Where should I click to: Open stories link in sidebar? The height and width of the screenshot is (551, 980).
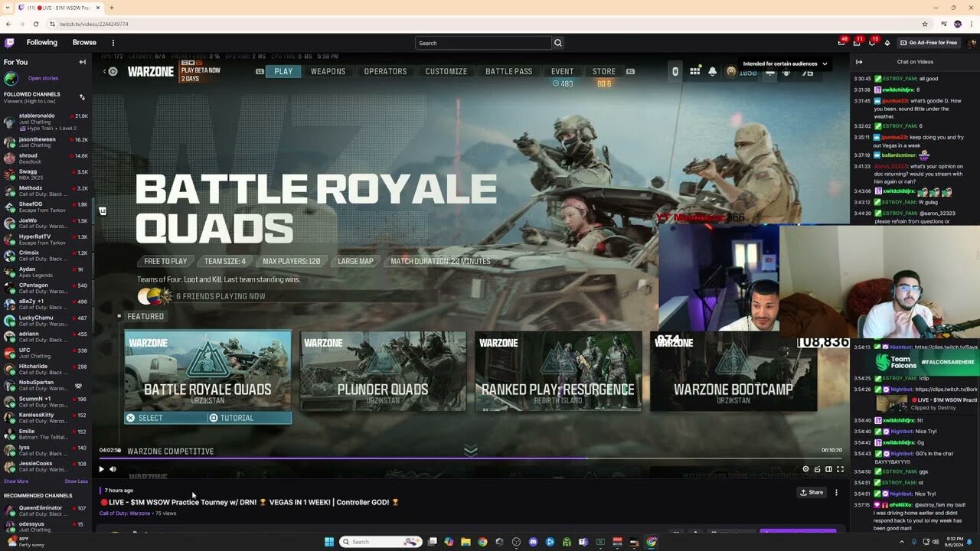tap(43, 78)
